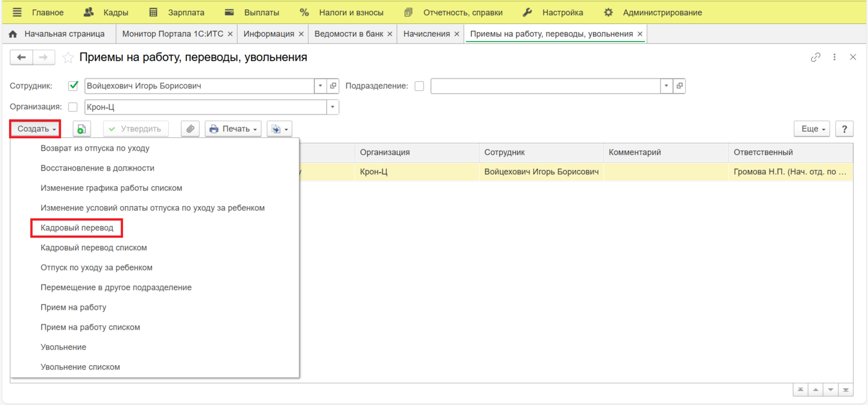Select Кадровый перевод from Создать menu
Screen dimensions: 868x405
pyautogui.click(x=77, y=228)
